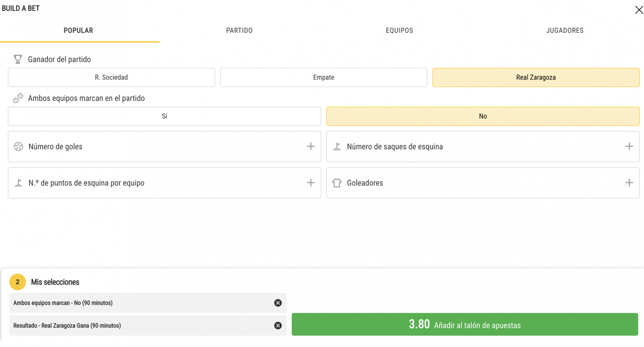Viewport: 644px width, 347px height.
Task: Click the plus icon for Número de goles
Action: [x=310, y=146]
